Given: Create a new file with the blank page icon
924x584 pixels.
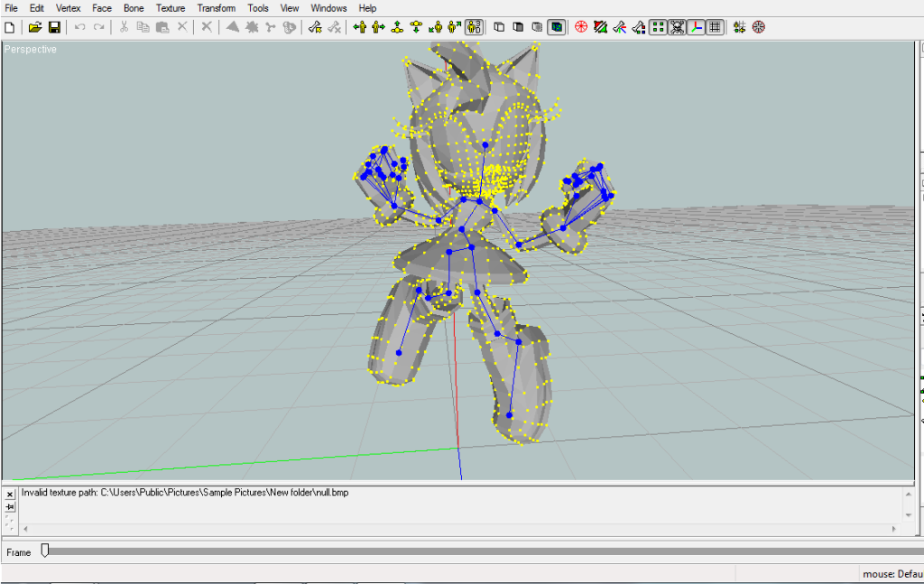Looking at the screenshot, I should point(9,27).
